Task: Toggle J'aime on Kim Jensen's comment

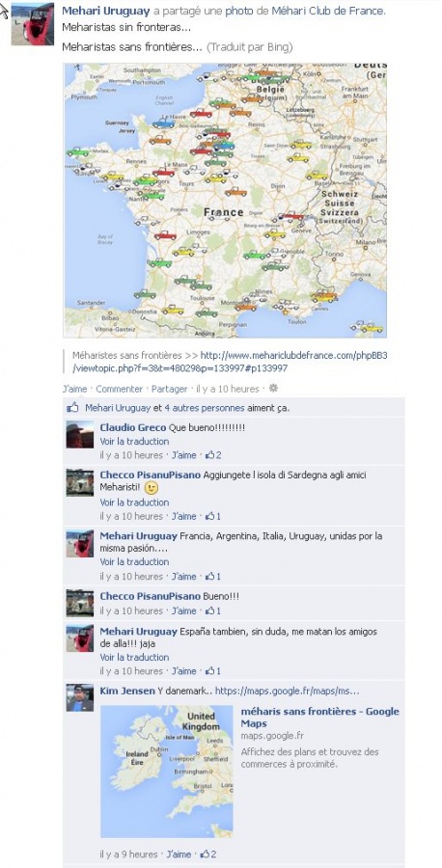Action: (x=179, y=854)
